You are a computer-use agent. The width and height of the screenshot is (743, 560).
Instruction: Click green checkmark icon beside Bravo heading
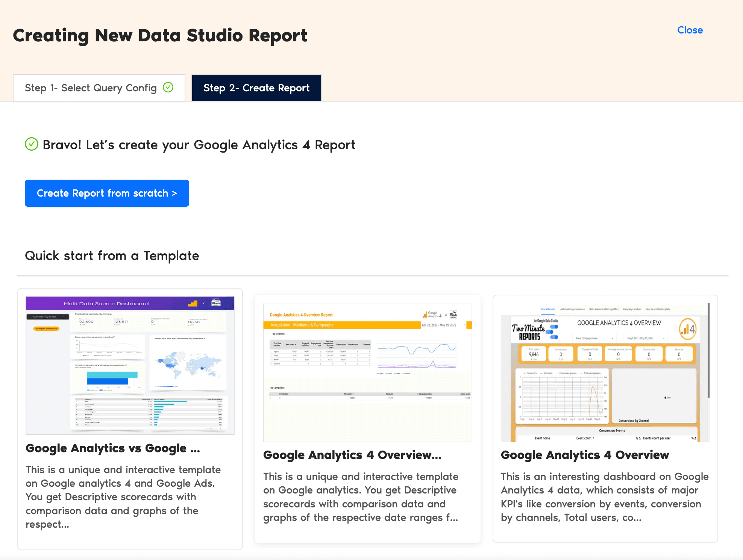click(x=32, y=144)
